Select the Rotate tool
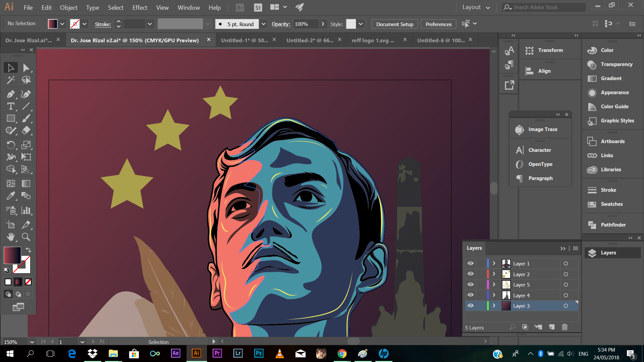Image resolution: width=644 pixels, height=362 pixels. [x=11, y=145]
